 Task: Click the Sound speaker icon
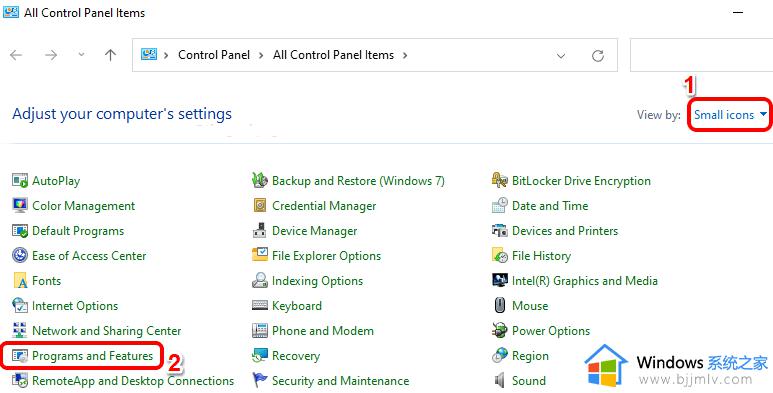[500, 381]
